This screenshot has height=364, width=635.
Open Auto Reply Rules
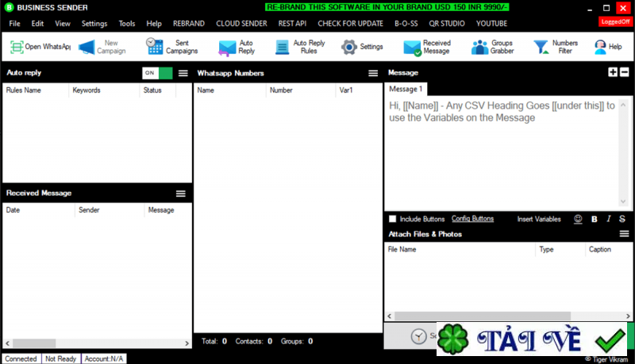[x=300, y=47]
